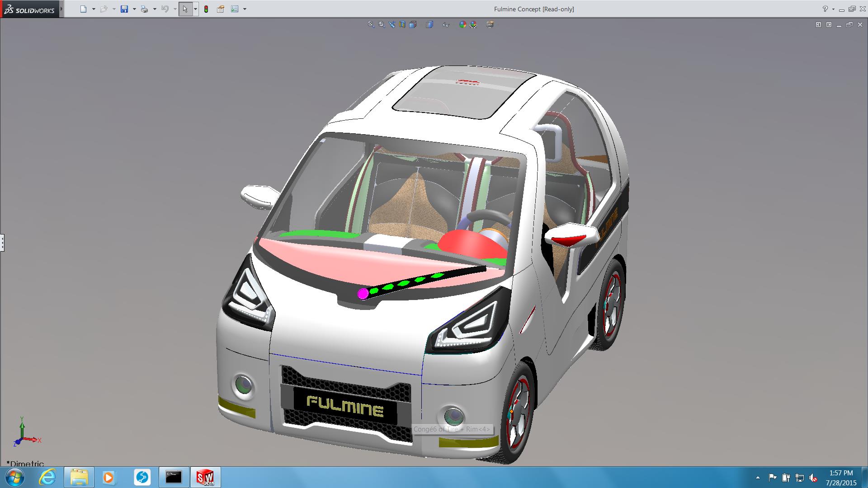This screenshot has height=488, width=868.
Task: Expand the SolidWorks logo menu flyout
Action: click(61, 9)
